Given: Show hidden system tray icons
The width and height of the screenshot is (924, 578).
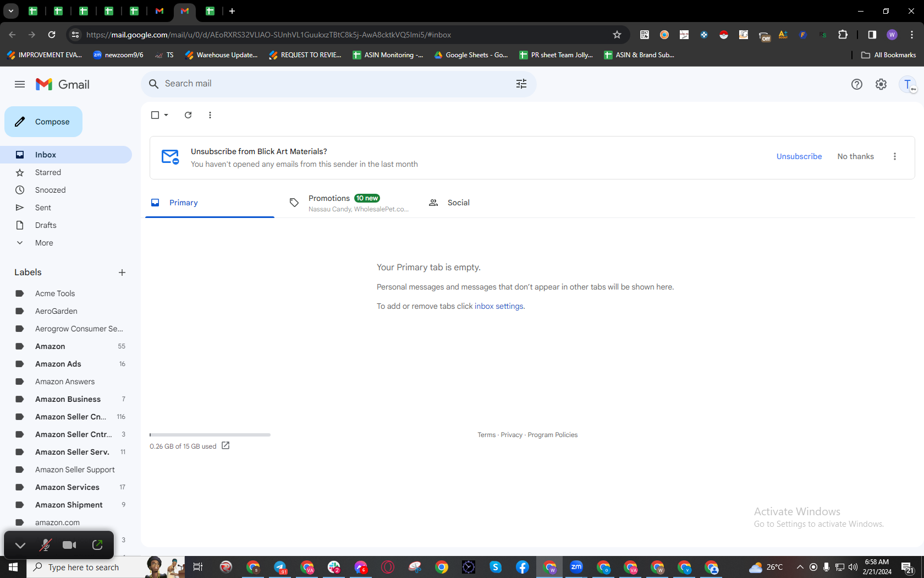Looking at the screenshot, I should (800, 567).
